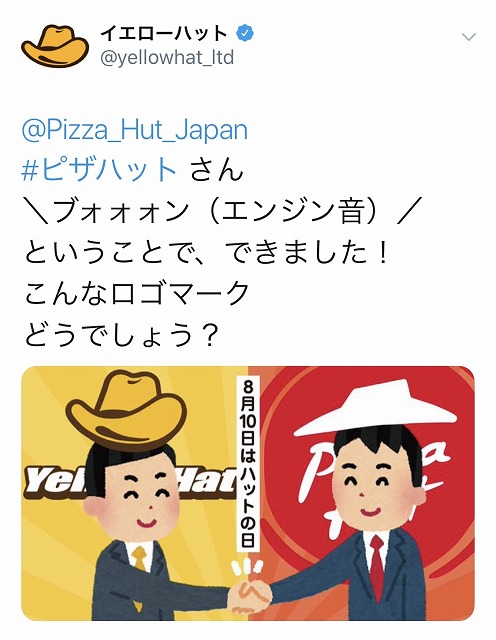Viewport: 496px width, 640px height.
Task: Click the red necktie in the image
Action: coord(377,567)
